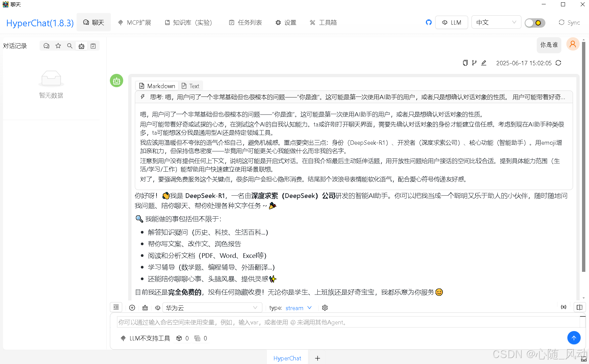Collapse the 思考 reasoning section
This screenshot has width=589, height=364.
coord(354,97)
